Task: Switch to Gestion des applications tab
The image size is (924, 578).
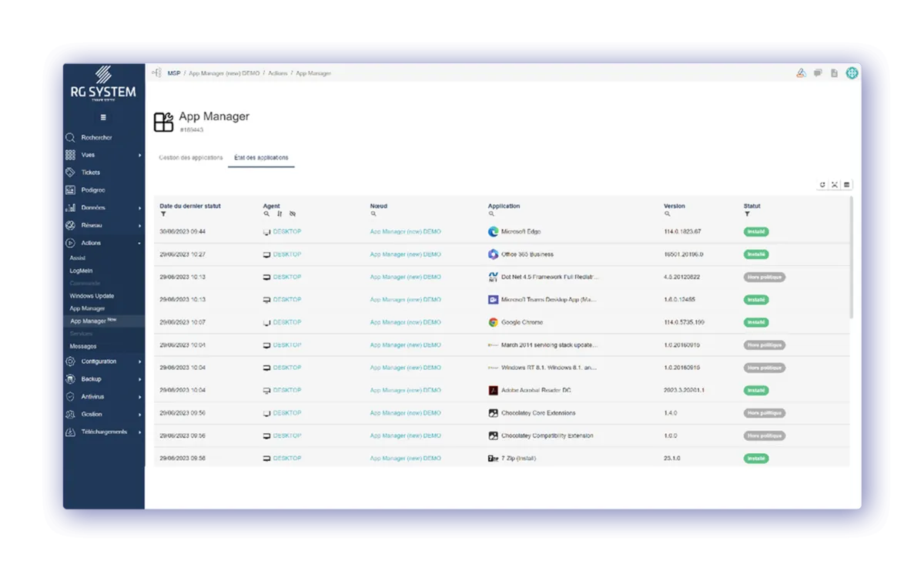Action: click(x=191, y=157)
